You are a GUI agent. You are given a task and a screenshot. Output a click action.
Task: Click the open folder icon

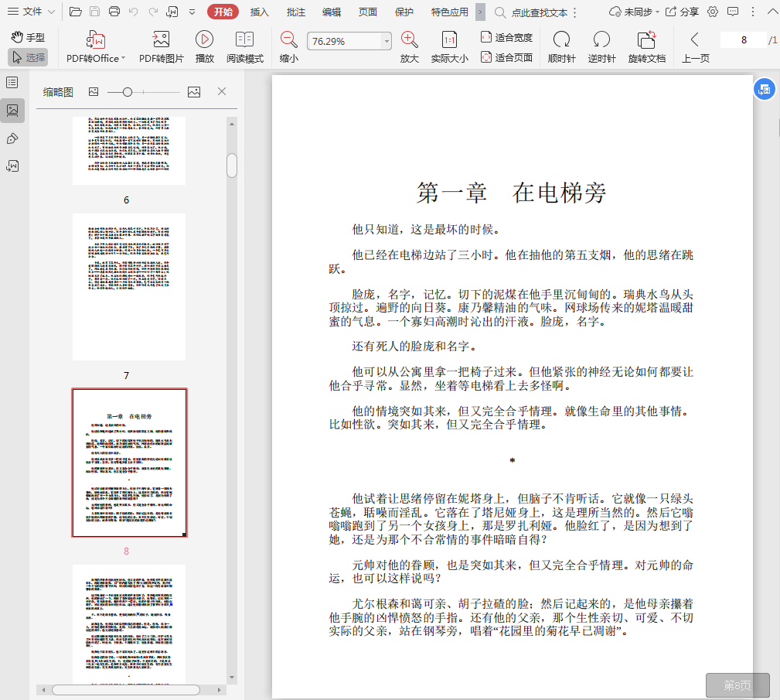pos(76,12)
